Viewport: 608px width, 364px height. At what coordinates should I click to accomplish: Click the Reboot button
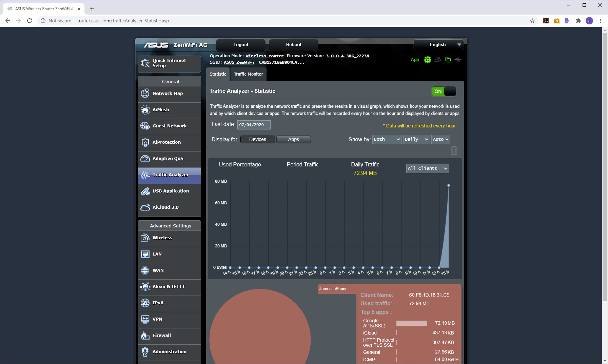(294, 45)
